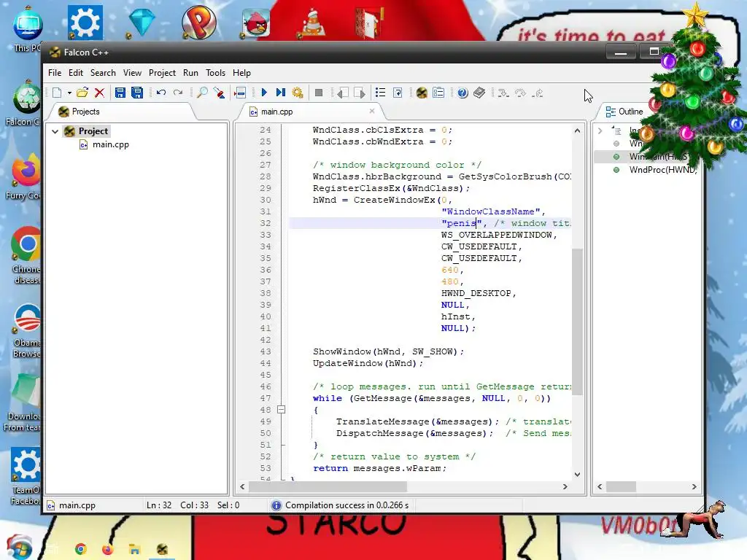Screen dimensions: 747x560
Task: Click the Go to line toolbar icon
Action: (240, 93)
